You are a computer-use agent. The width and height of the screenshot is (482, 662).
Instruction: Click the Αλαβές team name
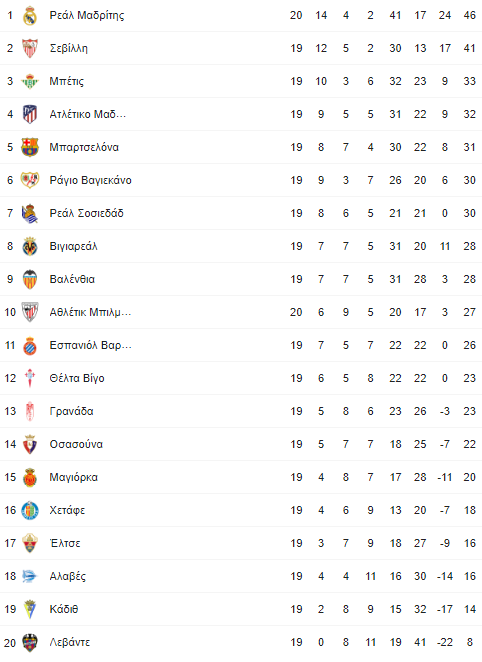point(68,576)
